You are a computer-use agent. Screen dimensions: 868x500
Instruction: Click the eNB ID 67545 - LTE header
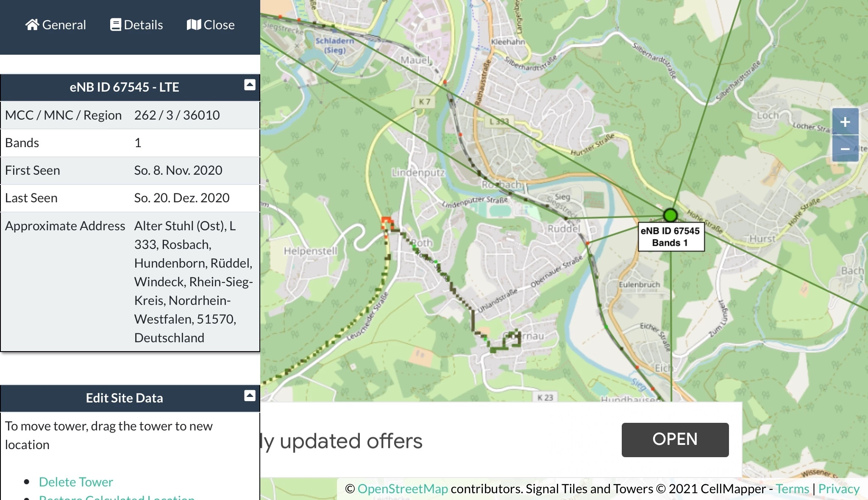click(124, 87)
